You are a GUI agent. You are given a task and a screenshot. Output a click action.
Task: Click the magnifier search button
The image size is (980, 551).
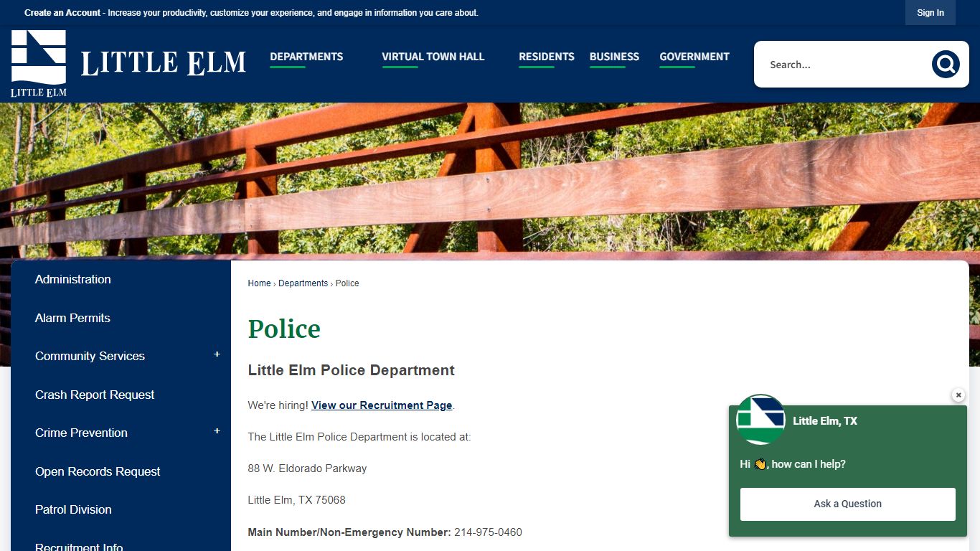946,65
